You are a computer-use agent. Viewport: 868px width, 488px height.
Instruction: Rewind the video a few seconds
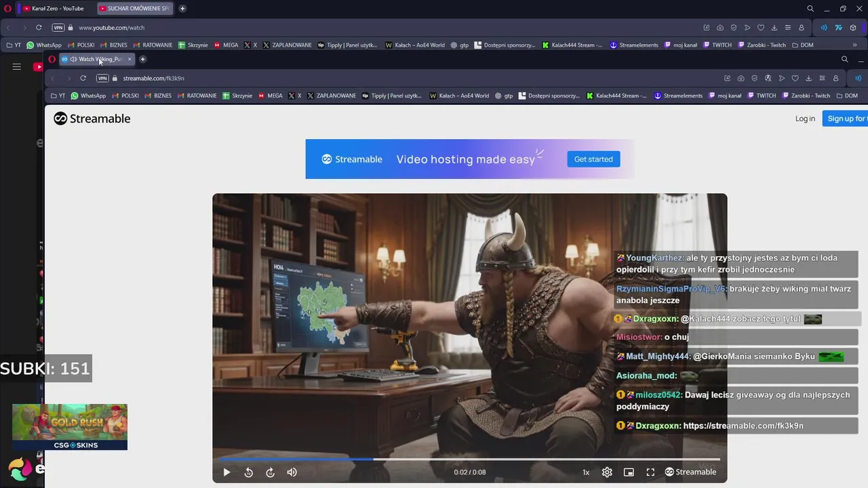point(248,472)
